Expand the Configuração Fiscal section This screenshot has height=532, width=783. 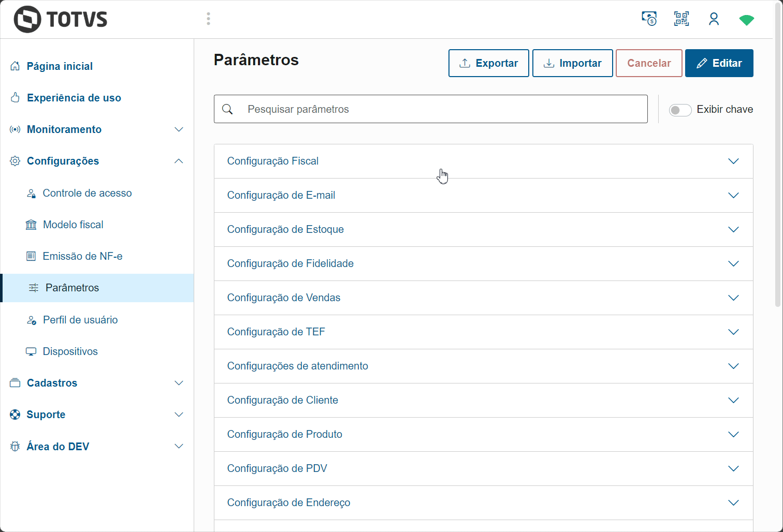[x=733, y=161]
